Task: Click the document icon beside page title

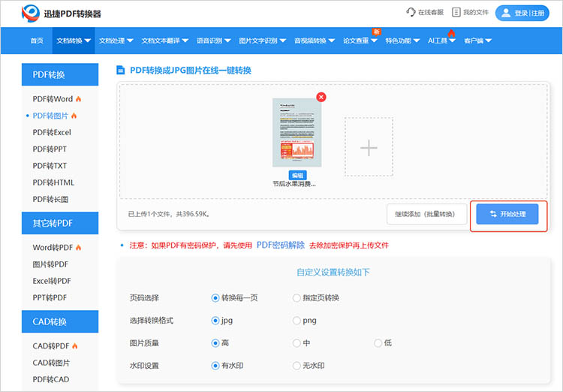Action: 120,71
